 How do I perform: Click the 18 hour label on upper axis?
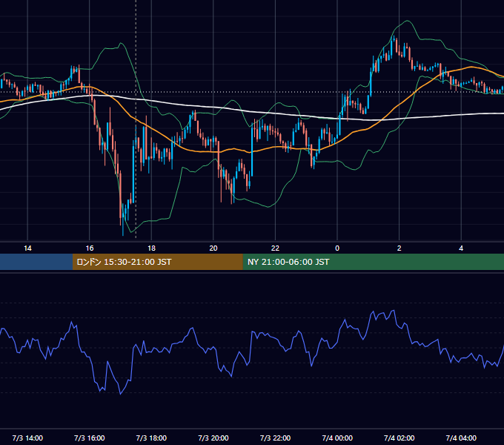coord(151,248)
